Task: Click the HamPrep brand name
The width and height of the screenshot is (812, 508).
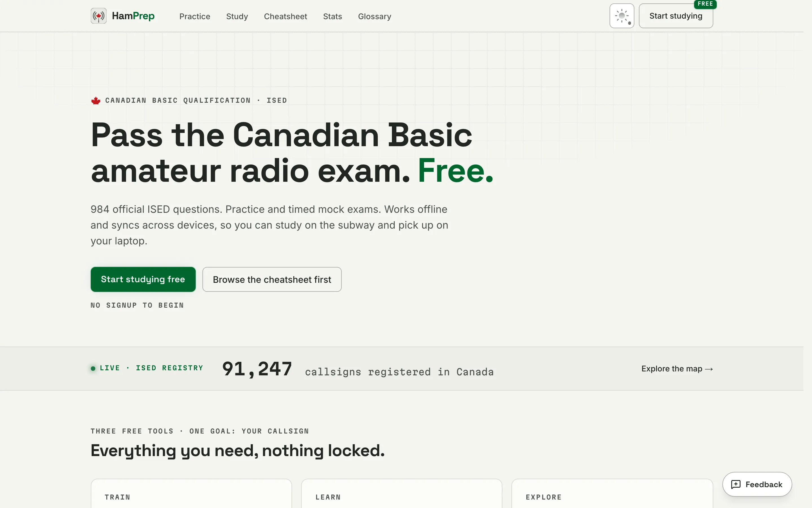Action: click(133, 16)
